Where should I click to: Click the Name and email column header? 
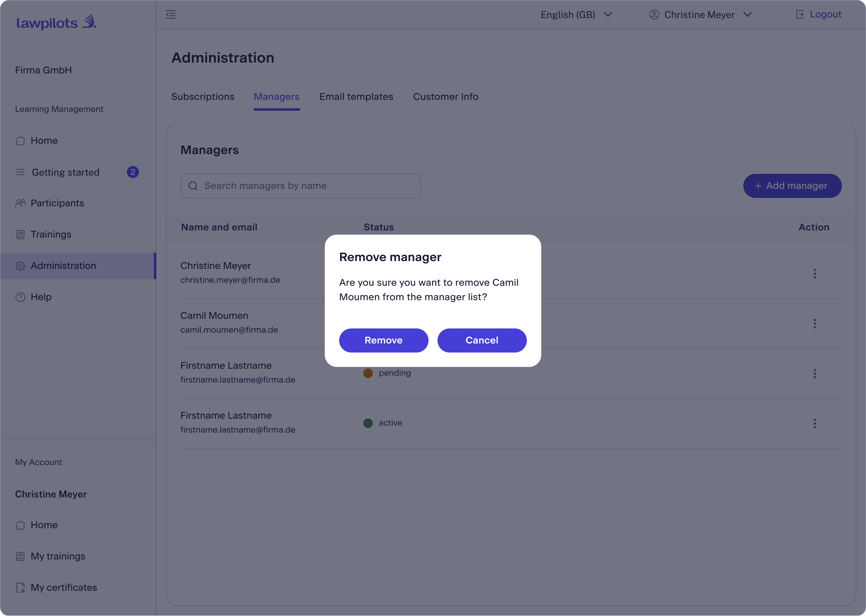click(219, 227)
